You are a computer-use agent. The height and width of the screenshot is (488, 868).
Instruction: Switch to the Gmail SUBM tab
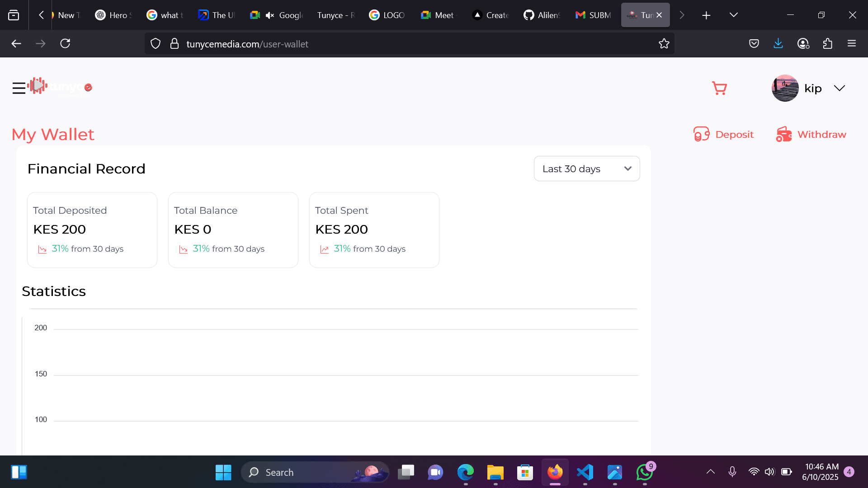coord(593,15)
